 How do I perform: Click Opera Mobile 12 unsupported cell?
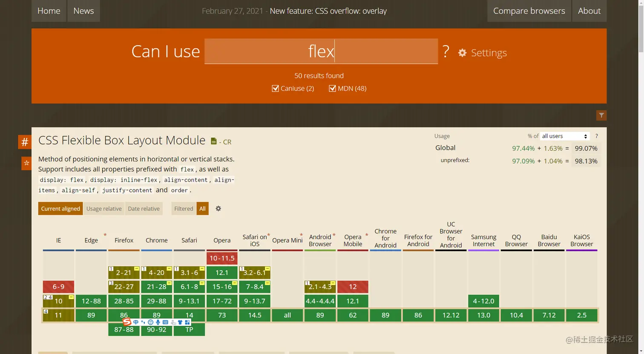[353, 287]
